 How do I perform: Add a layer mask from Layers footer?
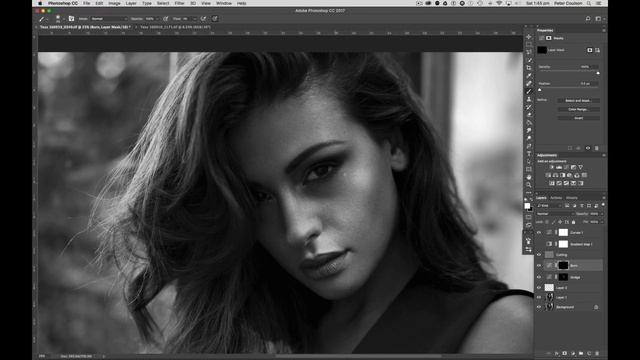point(564,353)
